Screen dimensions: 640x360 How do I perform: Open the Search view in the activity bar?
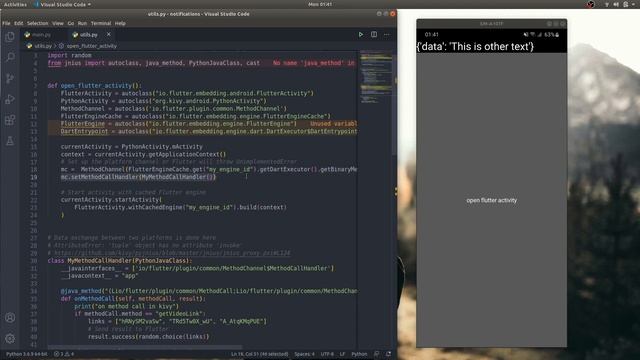(x=10, y=57)
